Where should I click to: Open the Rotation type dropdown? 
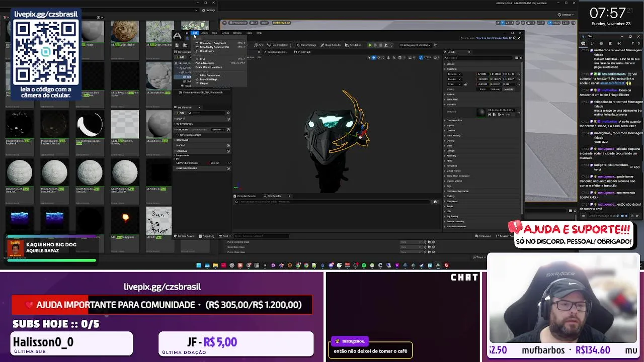click(455, 79)
